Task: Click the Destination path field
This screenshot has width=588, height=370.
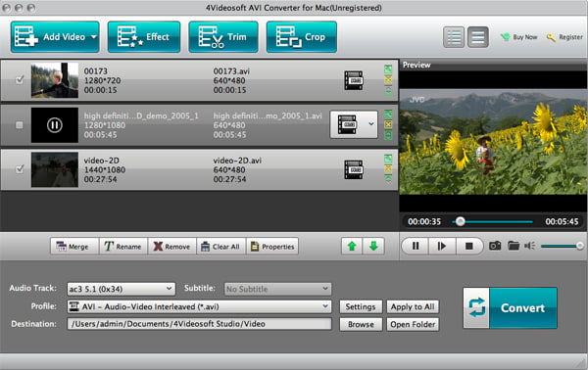Action: [200, 324]
